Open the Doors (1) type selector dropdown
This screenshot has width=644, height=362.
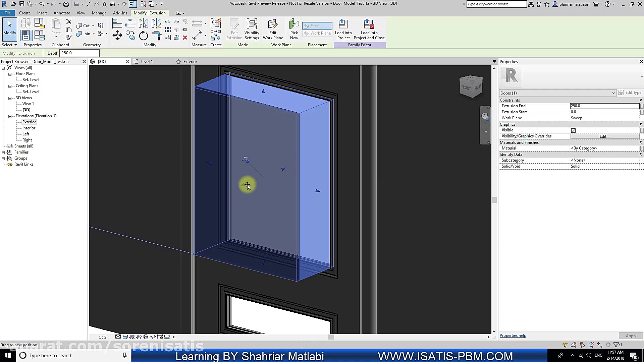point(613,93)
